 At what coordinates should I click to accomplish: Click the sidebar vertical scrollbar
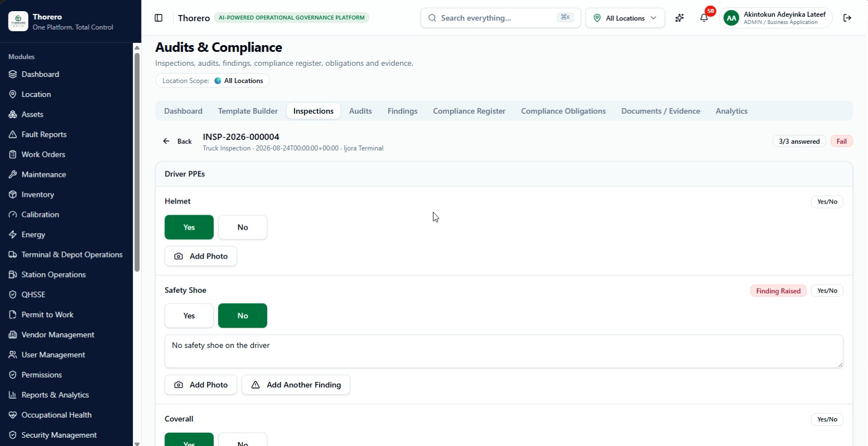pos(137,162)
